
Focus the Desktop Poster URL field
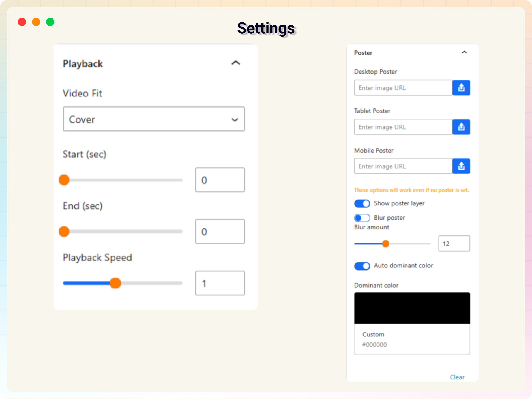(x=403, y=88)
